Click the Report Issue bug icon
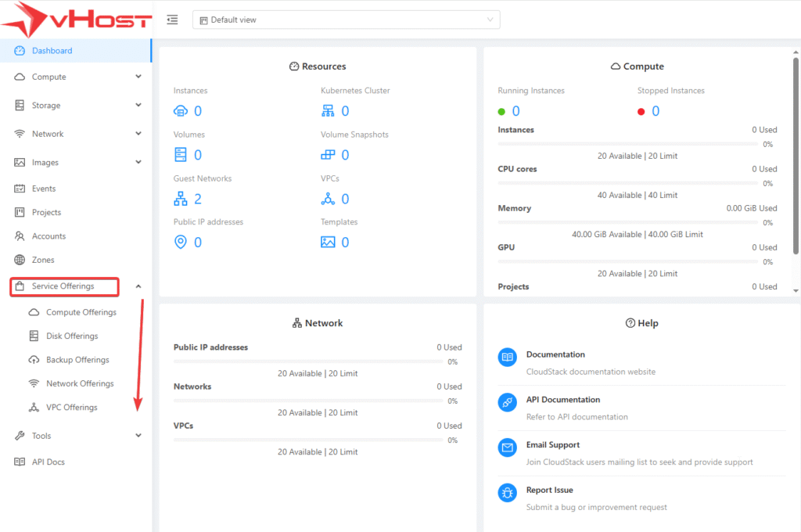 pyautogui.click(x=508, y=493)
